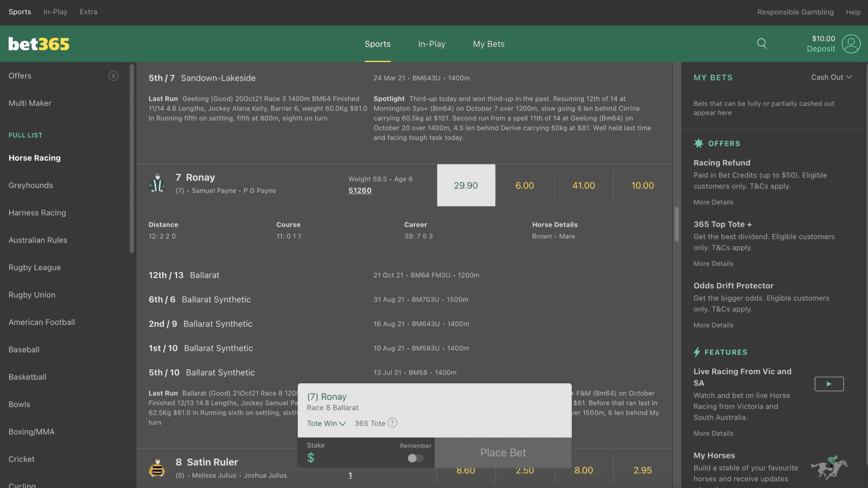This screenshot has width=868, height=488.
Task: Select Australian Rules in the sidebar
Action: click(38, 240)
